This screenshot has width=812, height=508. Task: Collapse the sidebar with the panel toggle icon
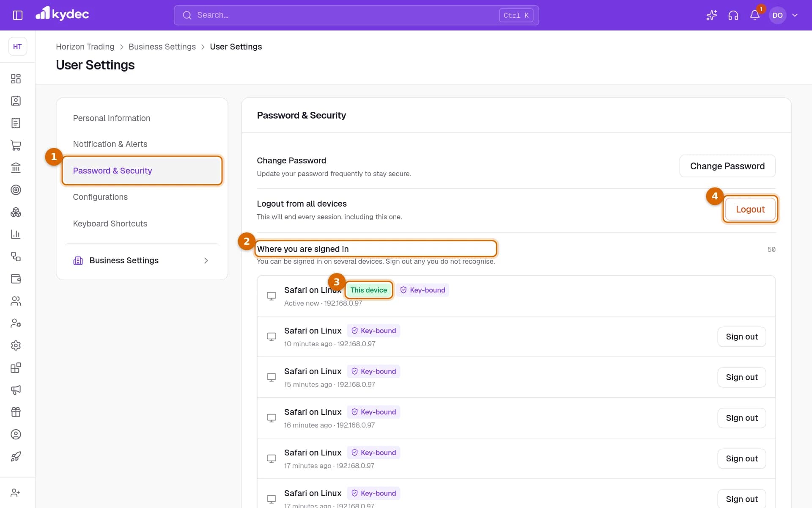click(x=17, y=15)
